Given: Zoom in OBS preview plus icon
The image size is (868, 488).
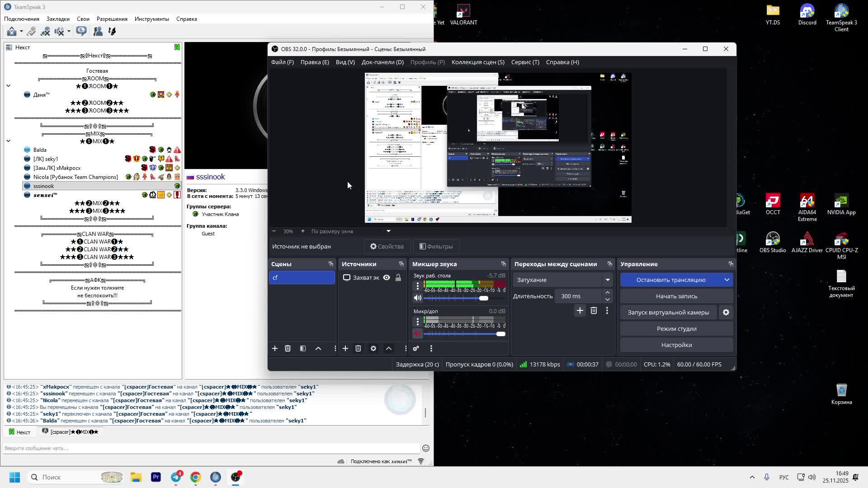Looking at the screenshot, I should click(x=302, y=231).
